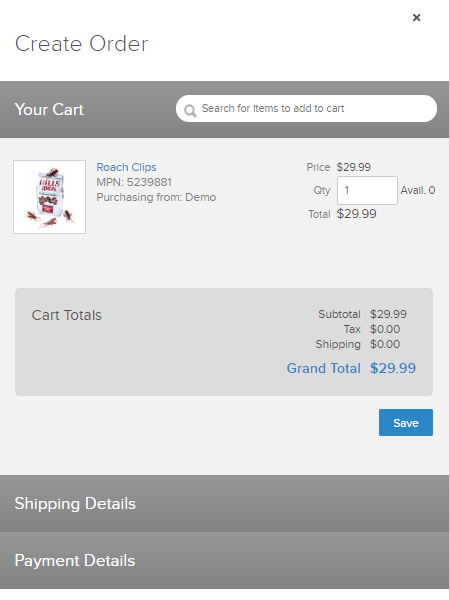Click the Purchasing from: Demo text

point(156,197)
